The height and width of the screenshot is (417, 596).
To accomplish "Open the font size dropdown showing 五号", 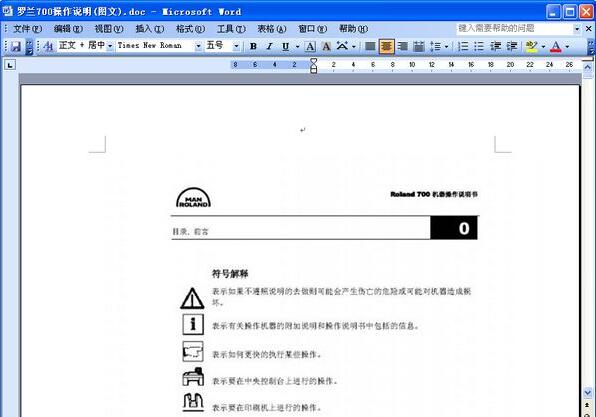I will [236, 46].
